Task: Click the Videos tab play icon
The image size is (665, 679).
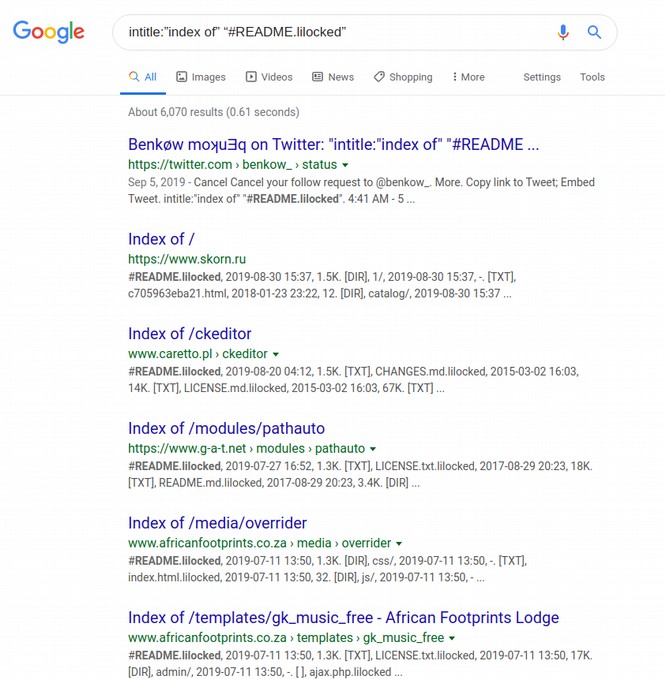Action: coord(251,77)
